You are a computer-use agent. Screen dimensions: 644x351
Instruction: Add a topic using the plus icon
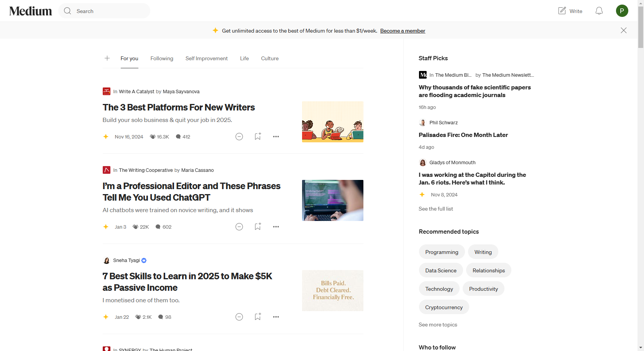click(x=107, y=58)
